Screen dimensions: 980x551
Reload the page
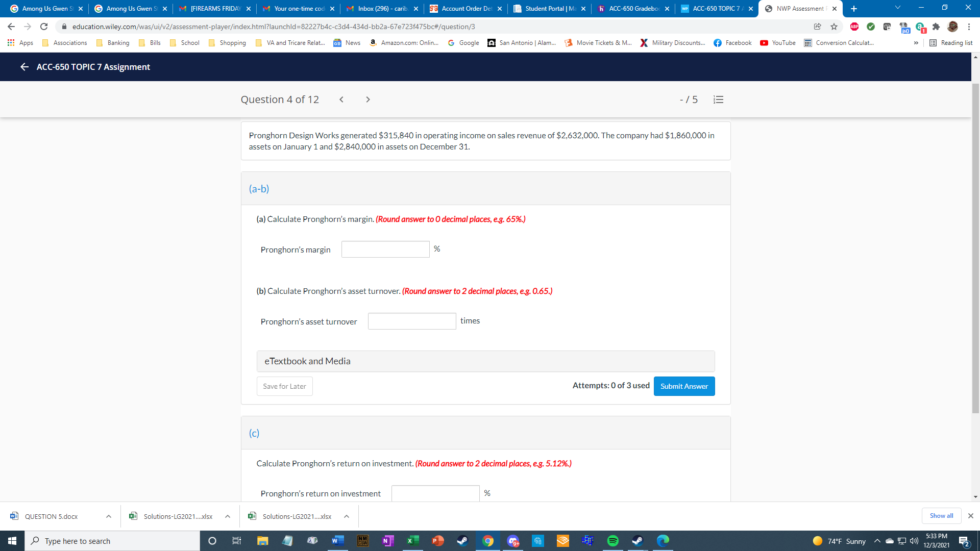click(44, 27)
